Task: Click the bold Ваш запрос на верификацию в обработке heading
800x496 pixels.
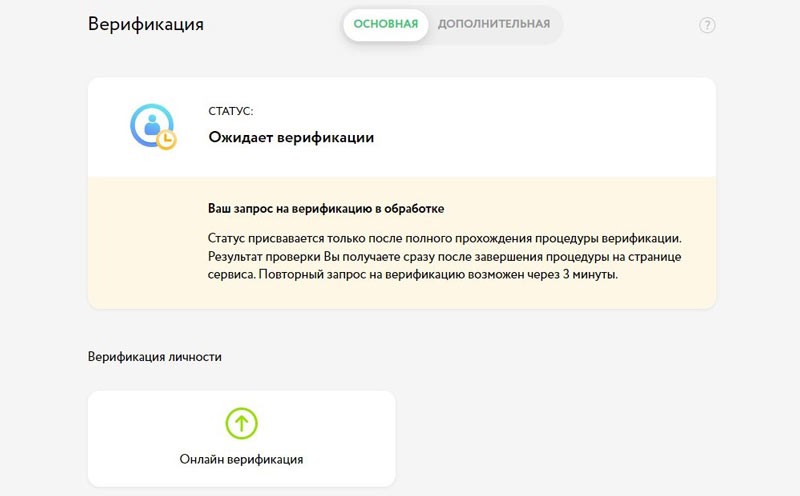Action: [326, 209]
